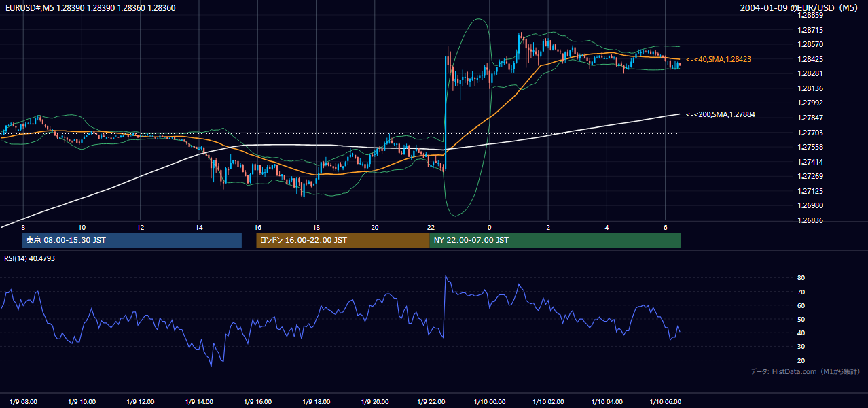Click the hour 0 tick on the chart axis
Viewport: 868px width, 408px height.
click(x=490, y=227)
